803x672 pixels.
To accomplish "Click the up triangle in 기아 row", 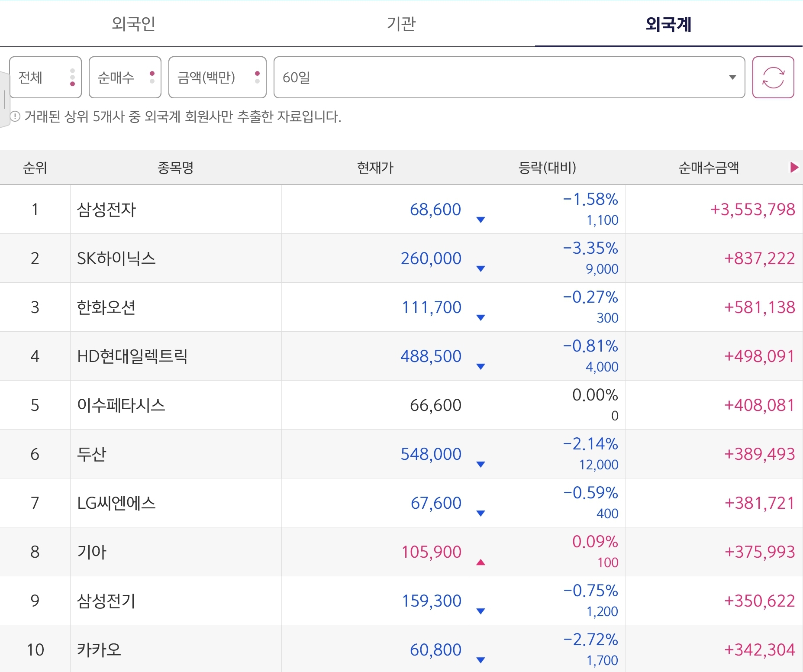I will [x=481, y=562].
